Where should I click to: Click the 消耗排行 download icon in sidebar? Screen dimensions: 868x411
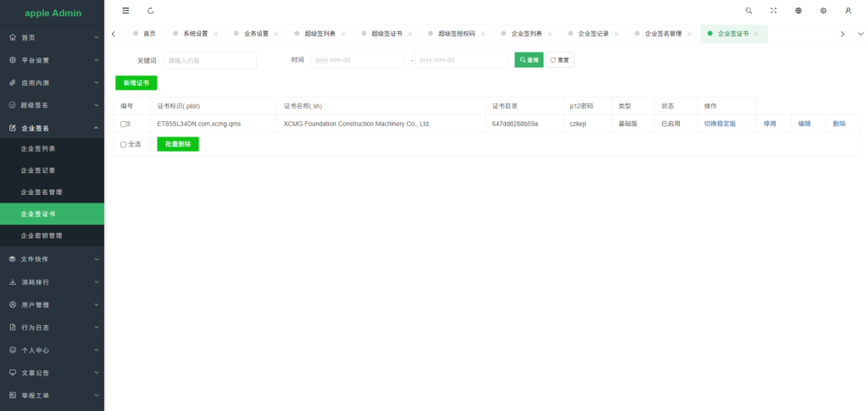pyautogui.click(x=13, y=282)
